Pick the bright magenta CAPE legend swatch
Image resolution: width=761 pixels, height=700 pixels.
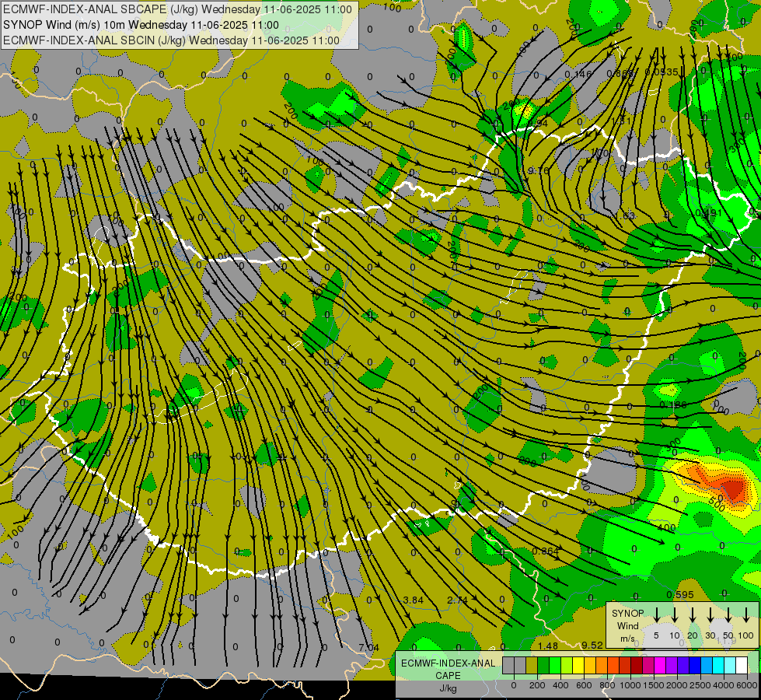(x=660, y=665)
